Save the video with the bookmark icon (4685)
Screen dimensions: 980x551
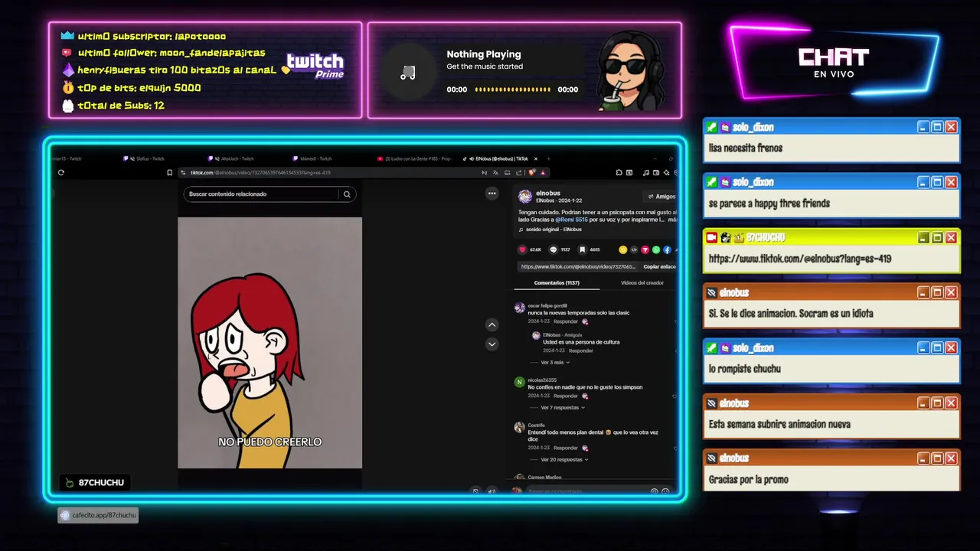(x=583, y=249)
